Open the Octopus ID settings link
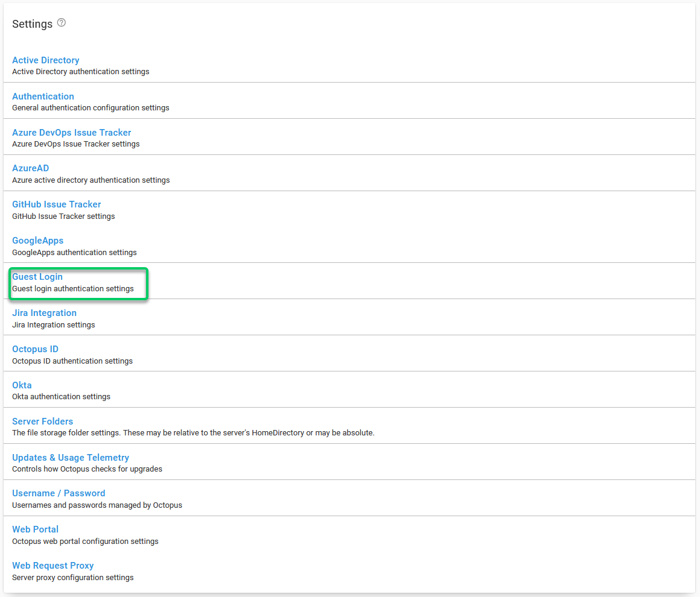The height and width of the screenshot is (597, 700). [x=35, y=349]
